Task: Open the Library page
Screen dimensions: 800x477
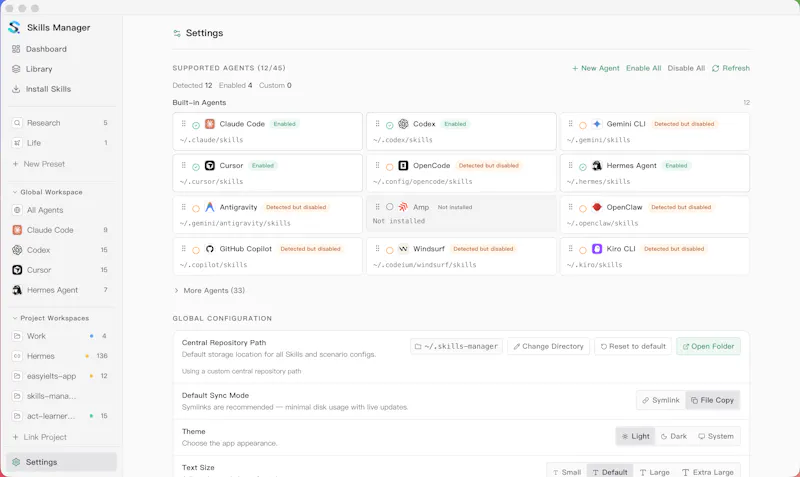Action: 61,69
